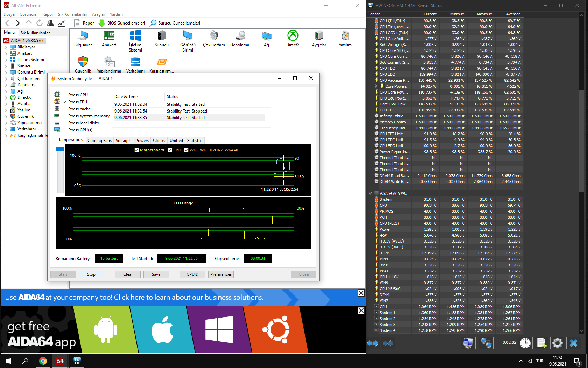Click the forward navigation arrow in AIDA64 toolbar
The image size is (588, 368).
[x=18, y=23]
